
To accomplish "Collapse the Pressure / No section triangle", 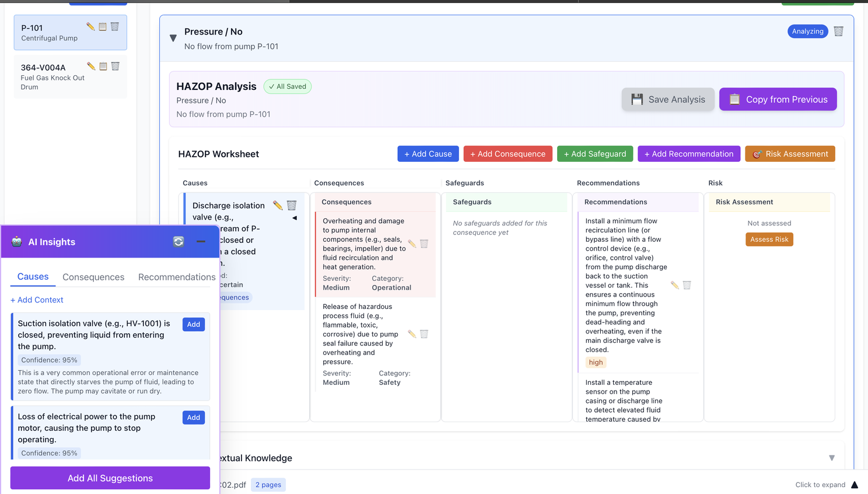I will (173, 37).
